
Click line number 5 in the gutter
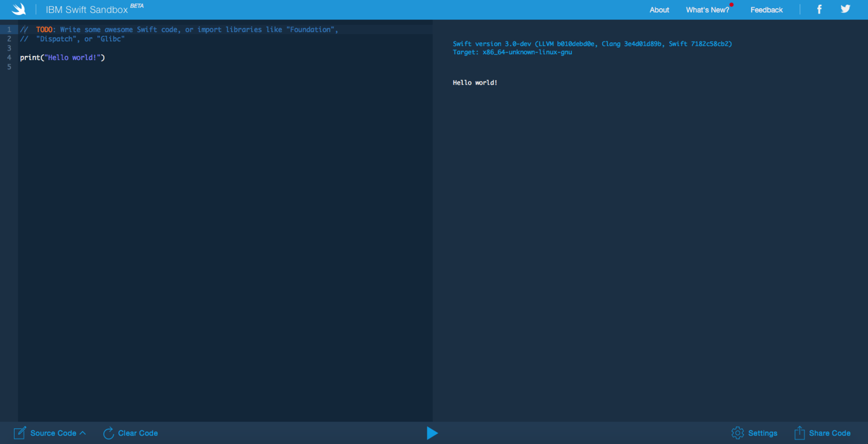tap(9, 67)
